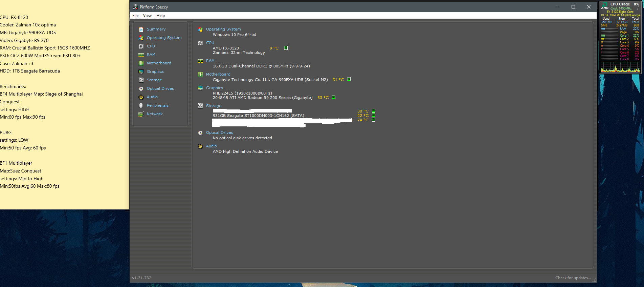Click "BF4 Multiplayer Map: Siege of Shanghai" line
The width and height of the screenshot is (644, 287).
click(x=41, y=94)
